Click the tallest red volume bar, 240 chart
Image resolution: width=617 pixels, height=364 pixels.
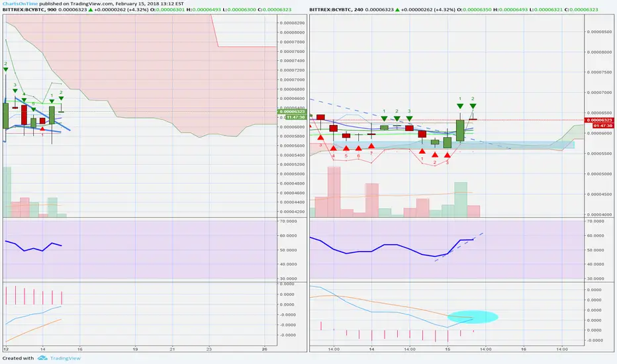[x=334, y=192]
